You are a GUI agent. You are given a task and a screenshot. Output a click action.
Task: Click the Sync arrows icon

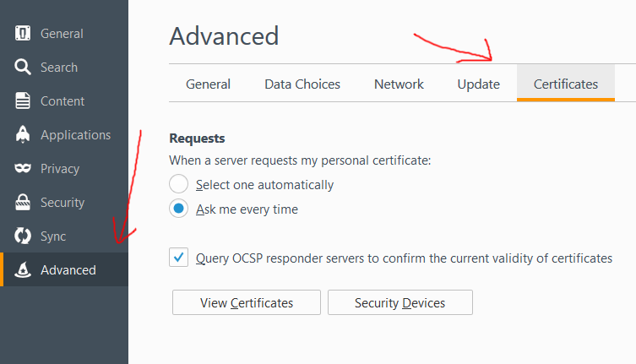pos(23,236)
